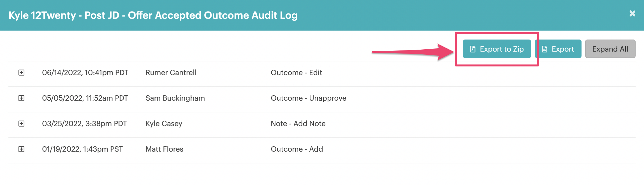Click the 06/14/2022, 10:41pm PDT timestamp
This screenshot has width=644, height=185.
pos(85,73)
